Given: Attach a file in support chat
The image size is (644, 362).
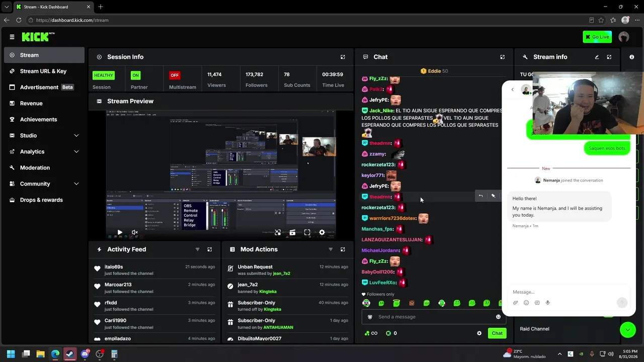Looking at the screenshot, I should [515, 303].
